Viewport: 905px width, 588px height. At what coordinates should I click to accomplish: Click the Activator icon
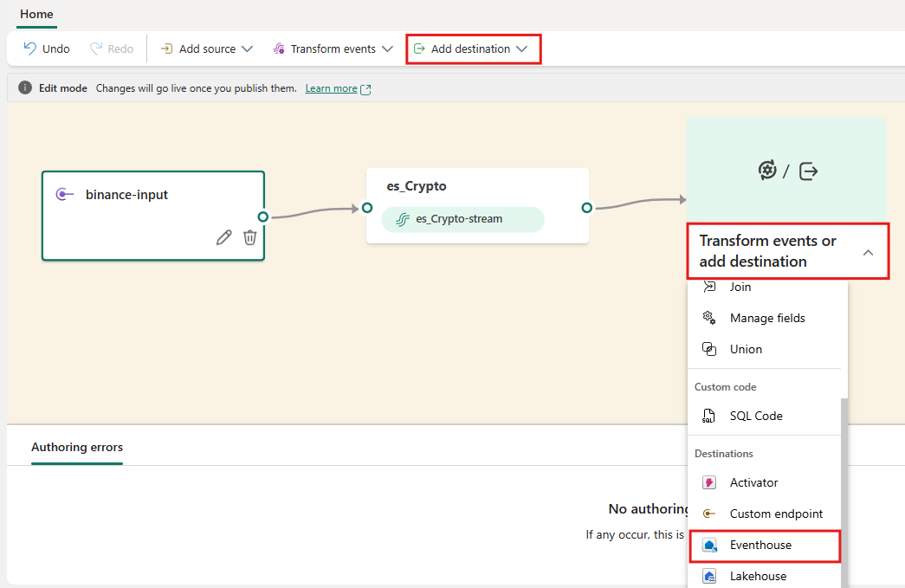pyautogui.click(x=709, y=482)
